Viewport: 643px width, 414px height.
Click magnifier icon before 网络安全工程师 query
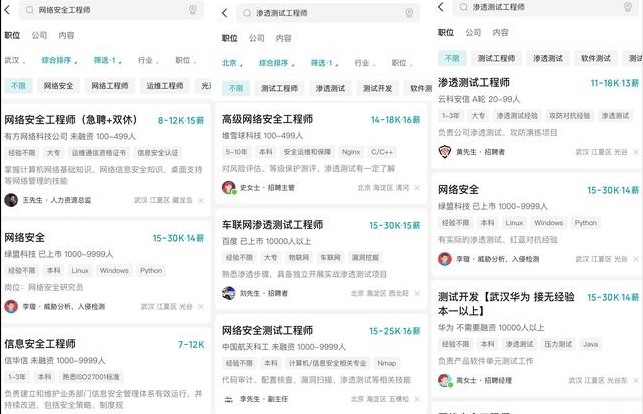click(30, 10)
